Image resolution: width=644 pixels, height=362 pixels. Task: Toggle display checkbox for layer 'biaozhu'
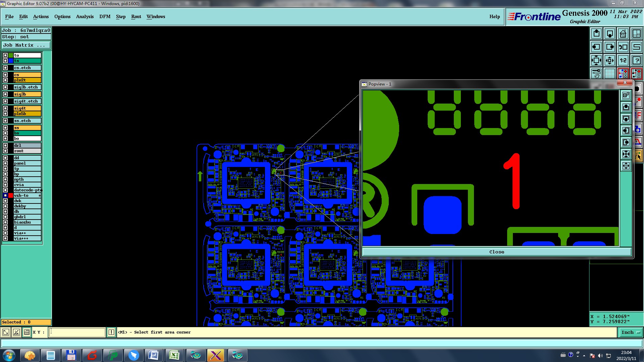point(5,222)
